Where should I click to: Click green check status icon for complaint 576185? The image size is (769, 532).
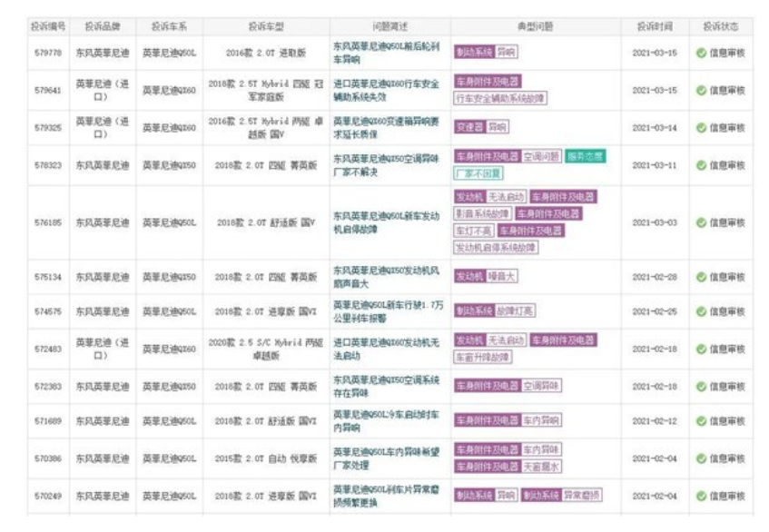point(701,222)
